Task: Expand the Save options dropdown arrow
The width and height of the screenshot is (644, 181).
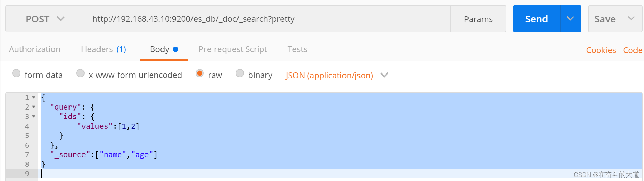Action: [631, 19]
